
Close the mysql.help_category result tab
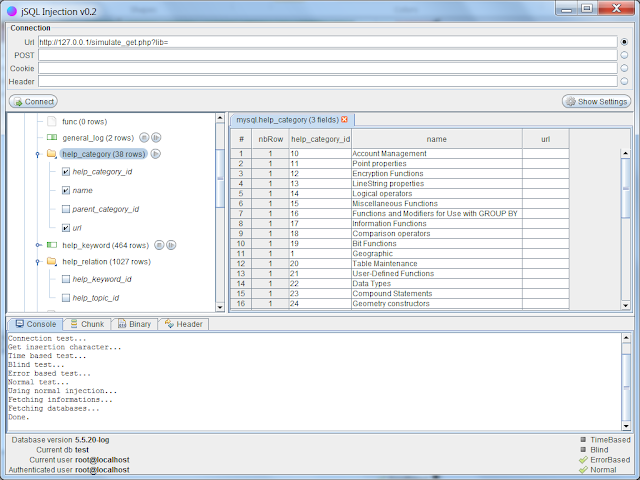[x=344, y=120]
